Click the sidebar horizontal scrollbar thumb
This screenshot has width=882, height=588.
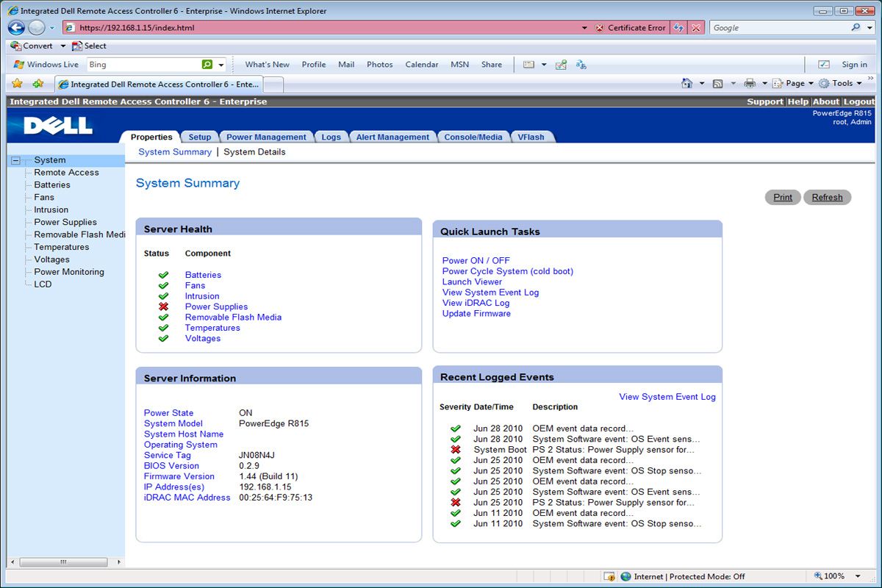pyautogui.click(x=63, y=562)
